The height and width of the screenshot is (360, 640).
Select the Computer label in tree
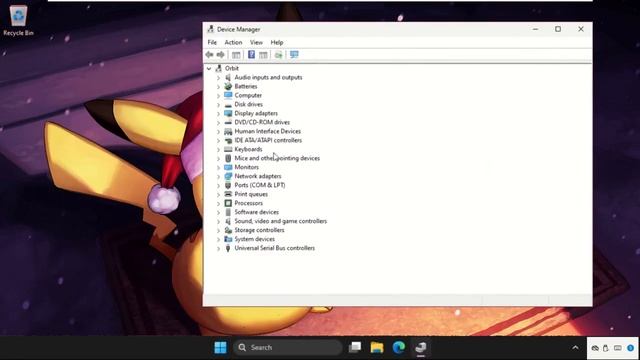click(248, 95)
